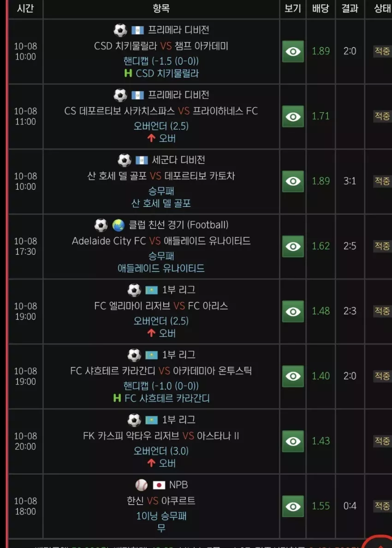View details of 한신 VS 야쿠르트 game
Viewport: 392px width, 548px height.
293,506
